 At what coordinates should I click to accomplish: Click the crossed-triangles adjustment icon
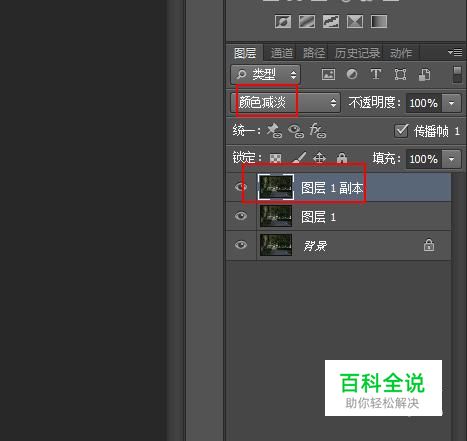click(355, 22)
